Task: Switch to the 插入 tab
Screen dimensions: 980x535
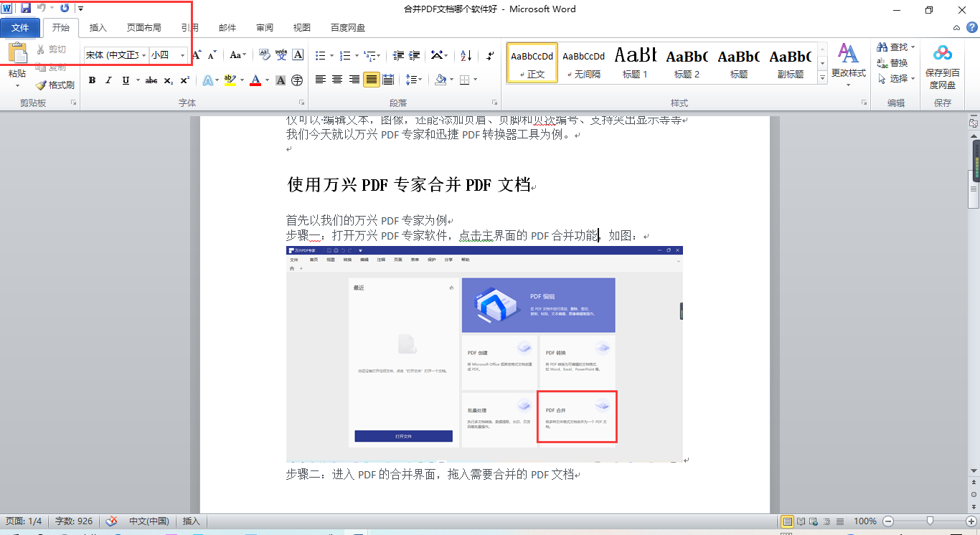Action: tap(98, 28)
